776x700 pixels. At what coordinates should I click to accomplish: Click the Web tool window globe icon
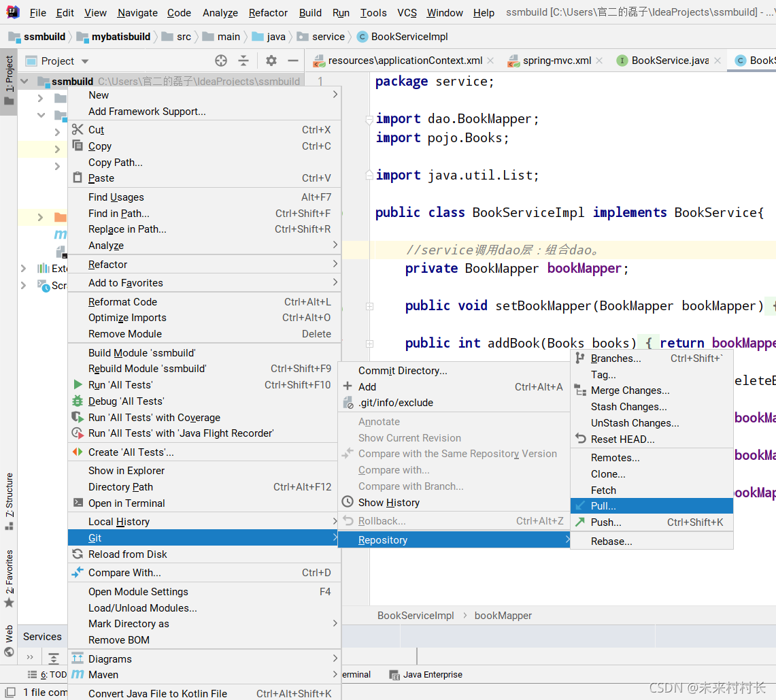(9, 652)
